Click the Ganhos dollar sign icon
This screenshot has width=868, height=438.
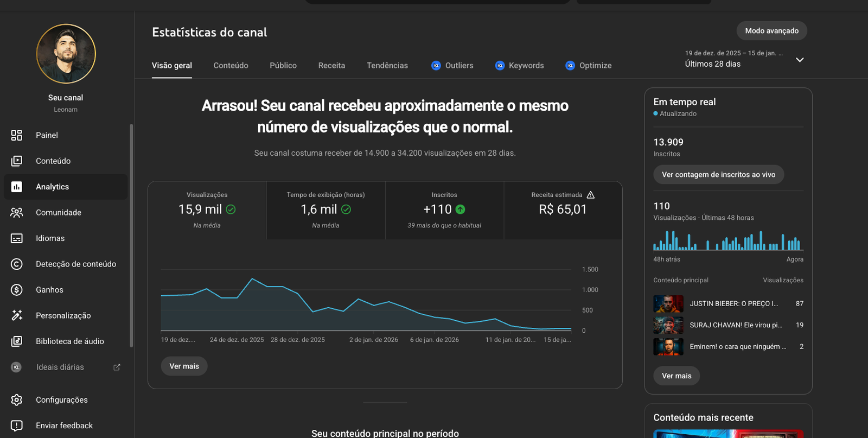tap(17, 290)
